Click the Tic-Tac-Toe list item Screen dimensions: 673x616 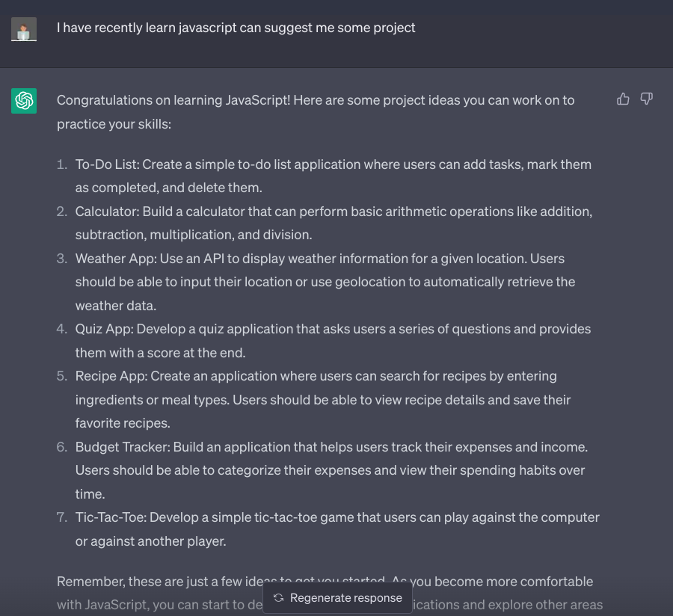[x=337, y=529]
